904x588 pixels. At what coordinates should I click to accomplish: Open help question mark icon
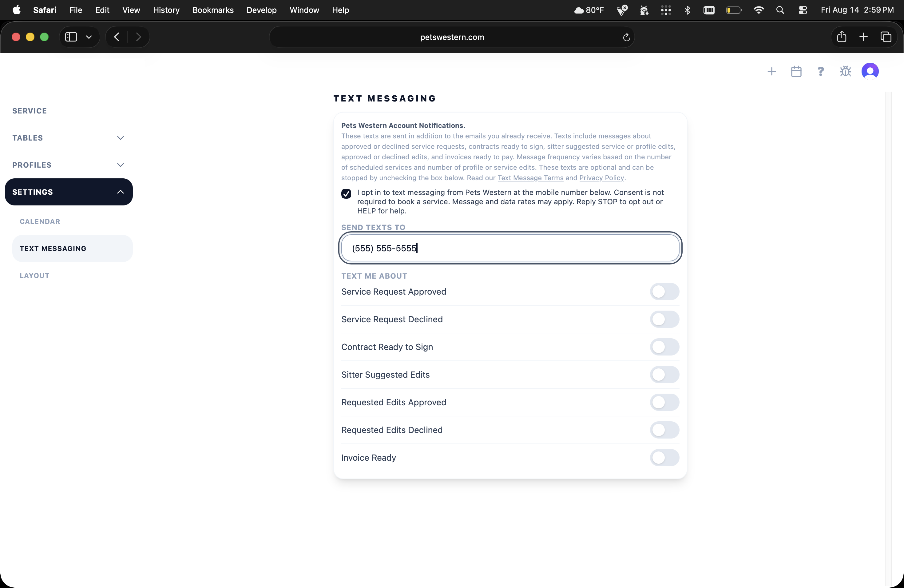[x=820, y=71]
